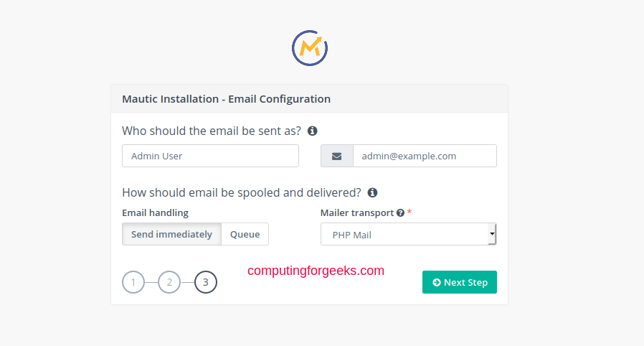Click computingforgeeks.com watermark text

(316, 271)
